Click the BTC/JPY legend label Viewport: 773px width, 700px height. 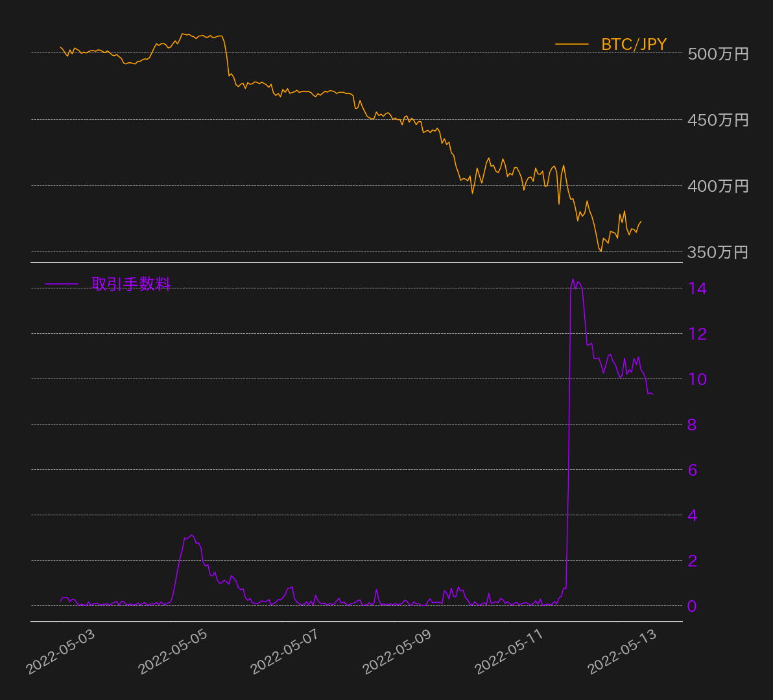pyautogui.click(x=634, y=45)
